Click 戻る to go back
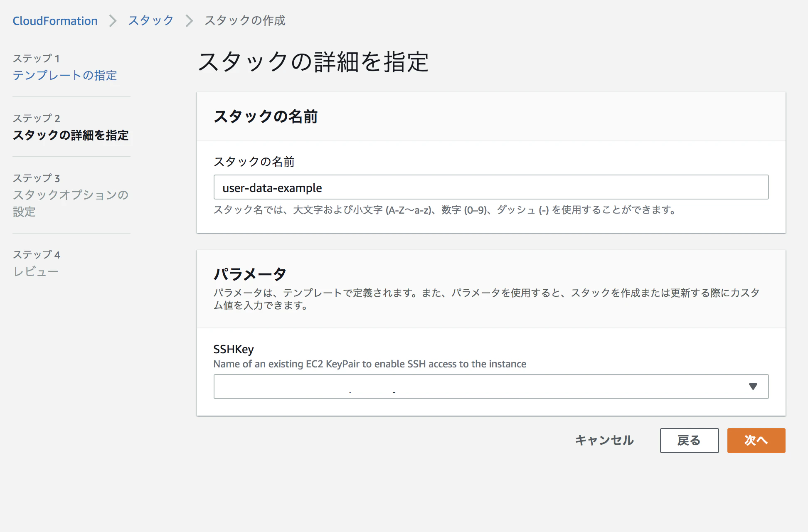Viewport: 808px width, 532px height. 689,441
